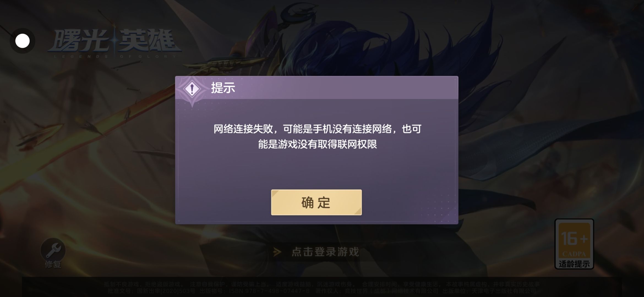Image resolution: width=644 pixels, height=297 pixels.
Task: Click the 修复 label below the wrench
Action: 53,264
